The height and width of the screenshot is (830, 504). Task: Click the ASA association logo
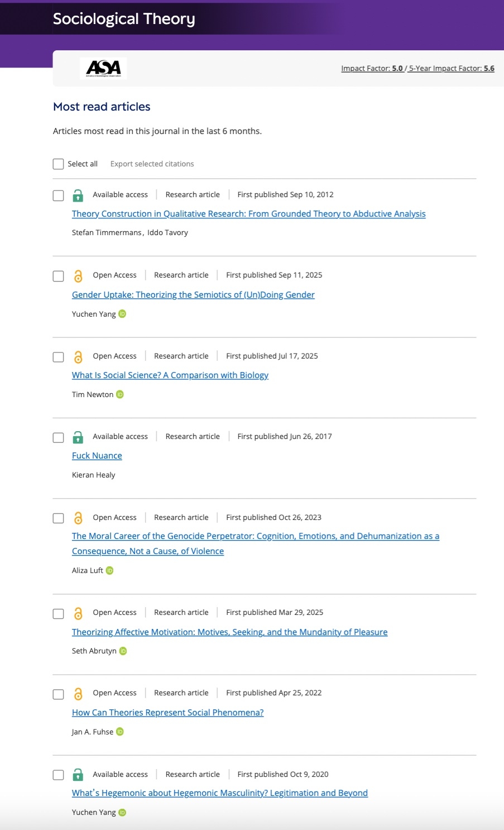coord(103,68)
